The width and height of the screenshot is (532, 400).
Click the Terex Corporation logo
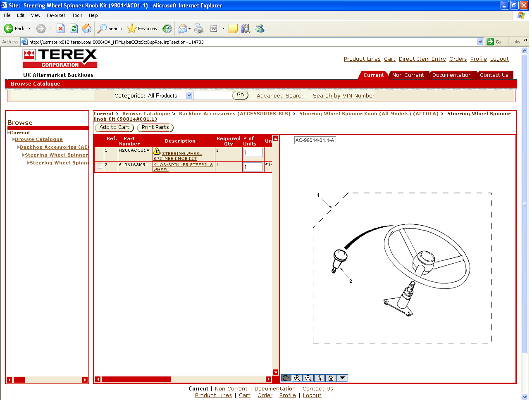(x=60, y=58)
